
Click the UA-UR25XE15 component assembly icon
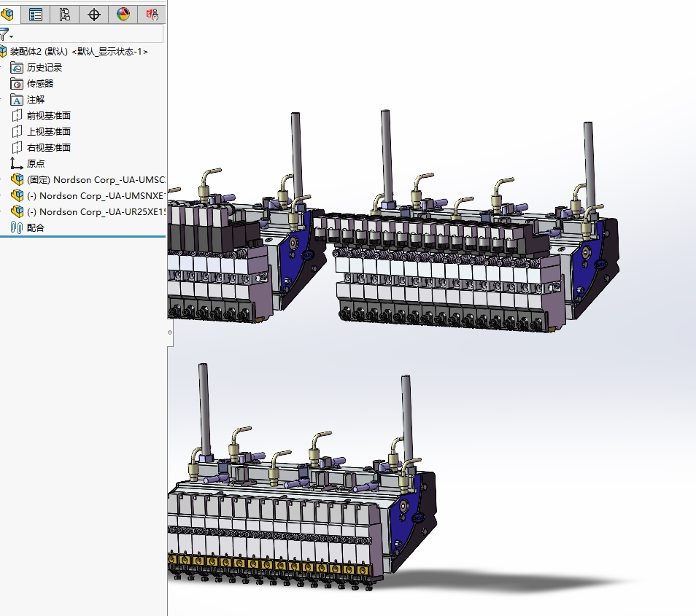click(17, 211)
